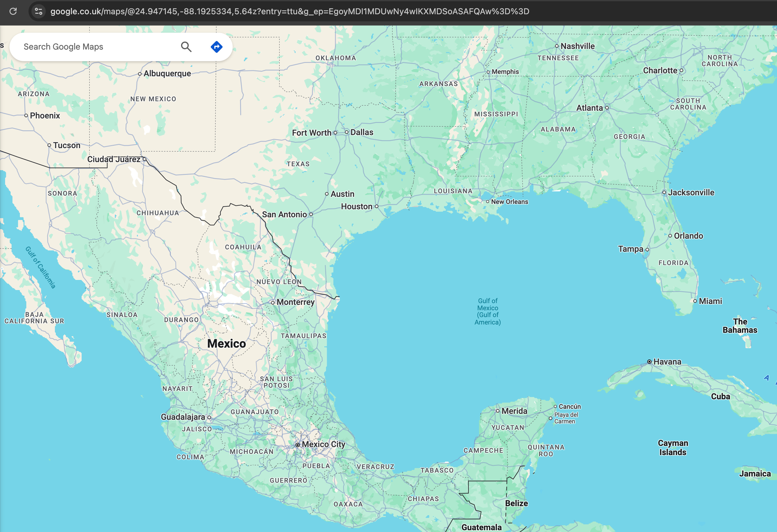Click the Guadalajara city label
777x532 pixels.
click(183, 417)
